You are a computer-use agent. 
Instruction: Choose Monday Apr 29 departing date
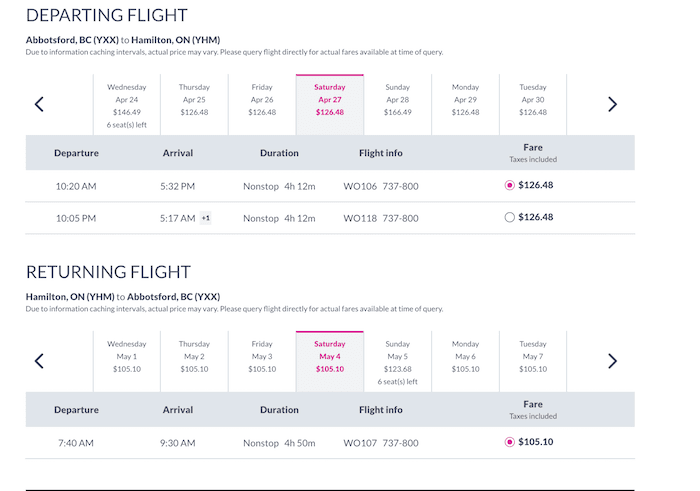point(465,105)
